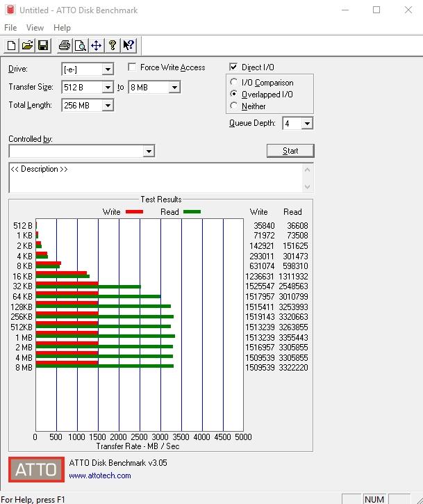Click ATTO Disk Benchmark v3.05 text
This screenshot has width=423, height=504.
pos(118,463)
